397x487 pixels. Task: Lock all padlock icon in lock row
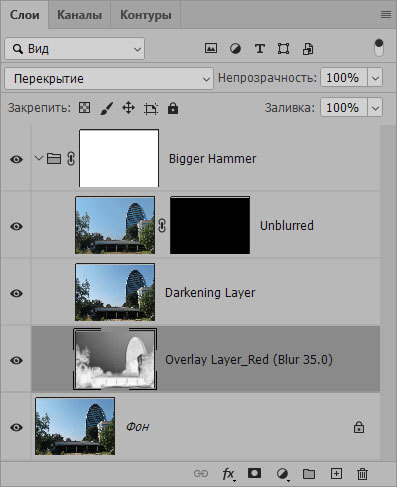173,108
